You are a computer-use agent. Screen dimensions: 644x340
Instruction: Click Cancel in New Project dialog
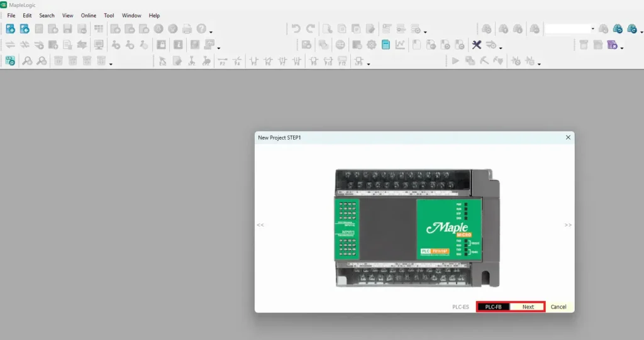558,307
